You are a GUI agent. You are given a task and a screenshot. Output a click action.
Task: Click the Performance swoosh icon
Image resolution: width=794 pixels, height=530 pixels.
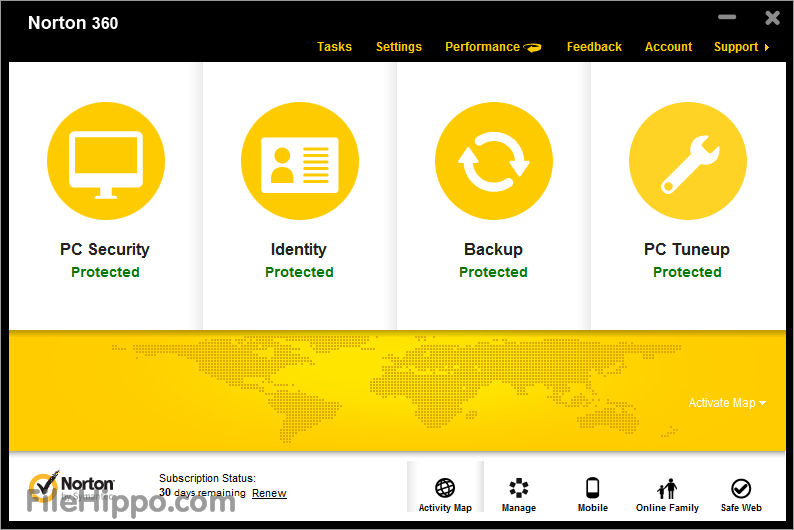click(x=532, y=48)
